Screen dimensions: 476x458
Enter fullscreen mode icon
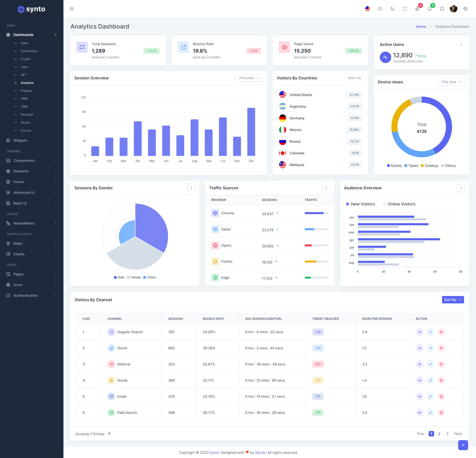tap(405, 9)
